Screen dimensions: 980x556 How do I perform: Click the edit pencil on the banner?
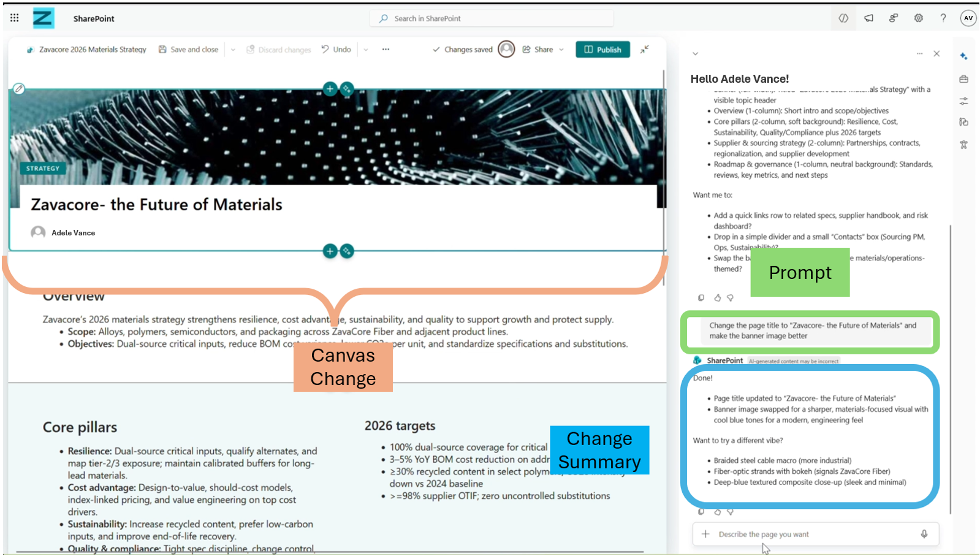19,89
